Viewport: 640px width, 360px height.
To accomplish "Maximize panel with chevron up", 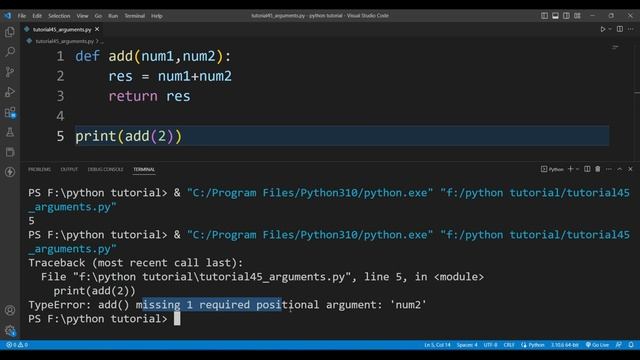I will click(620, 169).
